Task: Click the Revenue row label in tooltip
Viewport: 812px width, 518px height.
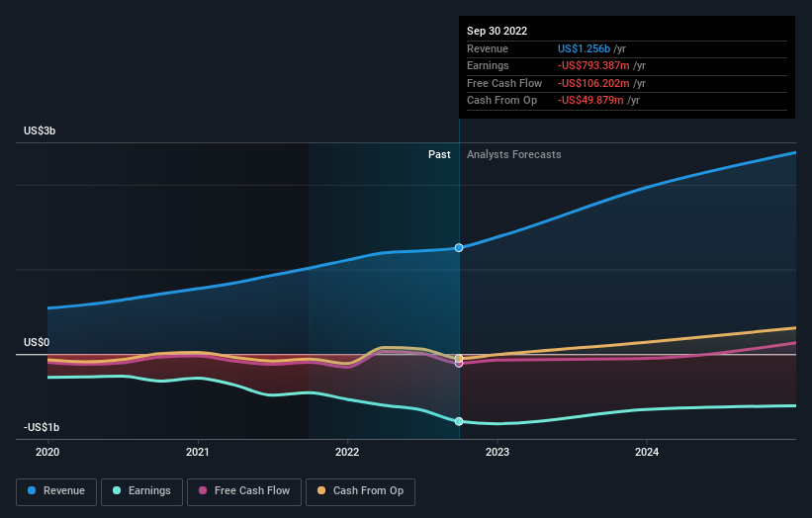Action: pyautogui.click(x=488, y=48)
